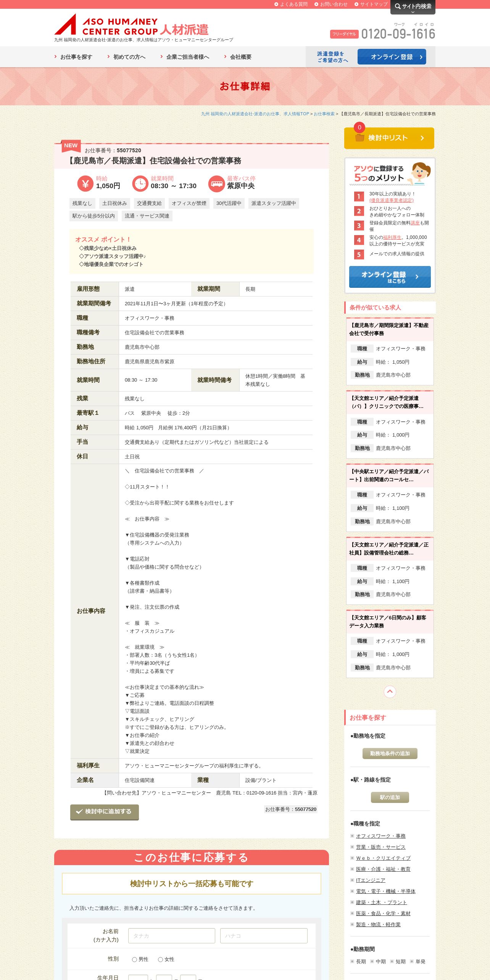Click the 駅から徒歩5分以内 tag
This screenshot has width=490, height=980.
click(93, 216)
